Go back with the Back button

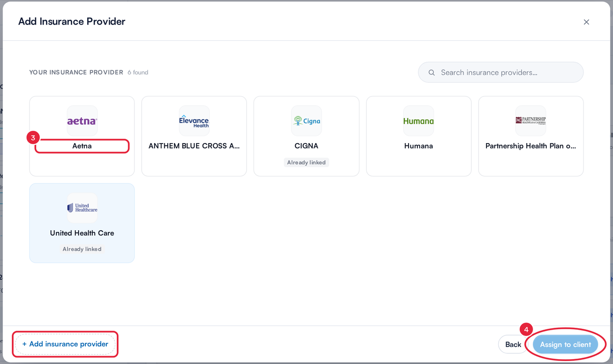513,344
